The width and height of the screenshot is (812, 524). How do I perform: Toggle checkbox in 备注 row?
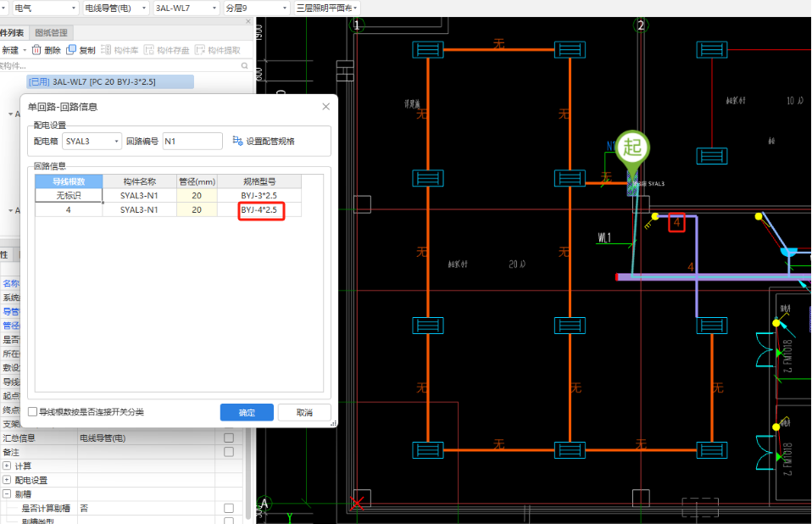point(228,452)
